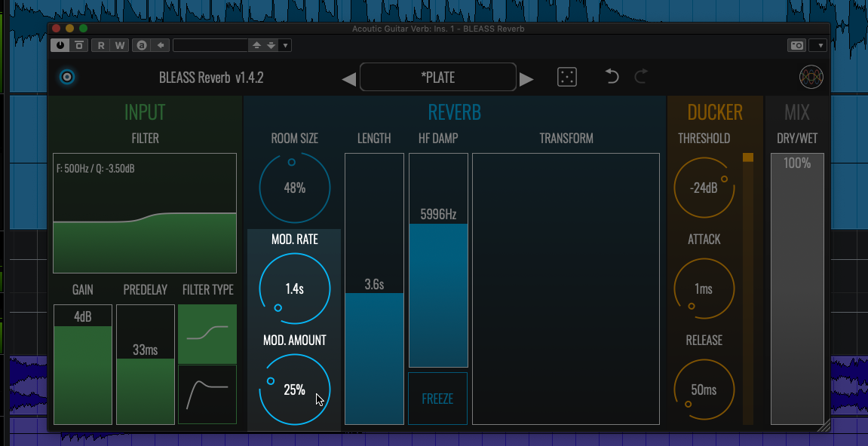Go to the next preset arrow
Viewport: 868px width, 446px height.
[526, 79]
